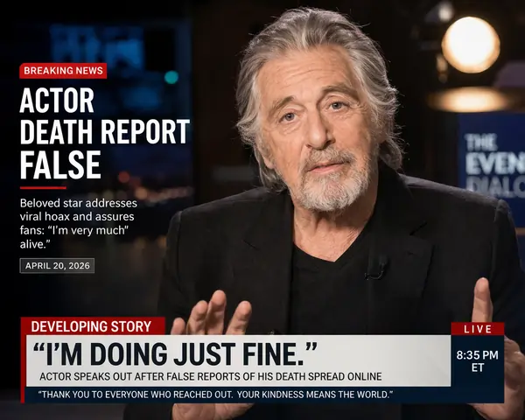
Task: Click the "I'M DOING JUST FINE." quote banner
Action: 175,354
